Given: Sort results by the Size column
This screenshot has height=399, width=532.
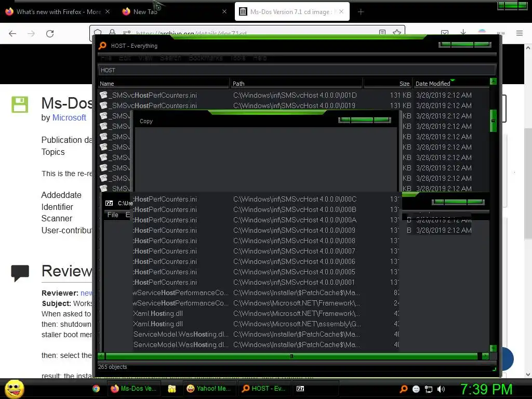Looking at the screenshot, I should pos(388,84).
